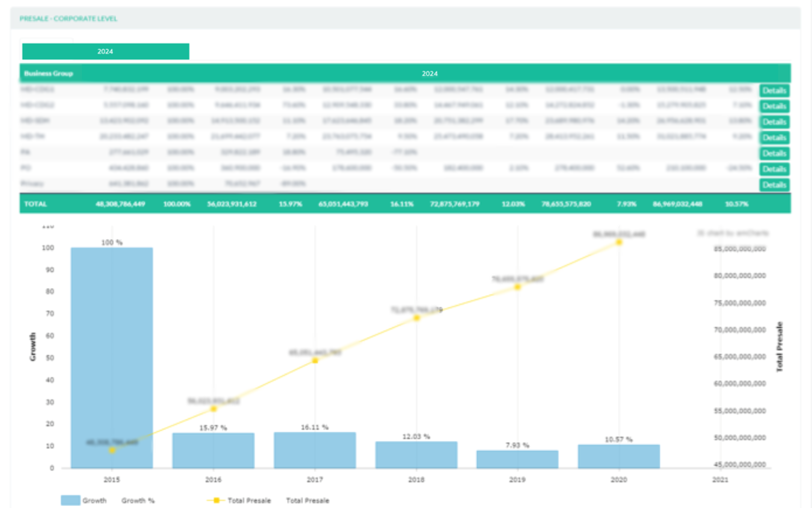Screen dimensions: 812x508
Task: Open Details for the last table row
Action: (x=774, y=185)
